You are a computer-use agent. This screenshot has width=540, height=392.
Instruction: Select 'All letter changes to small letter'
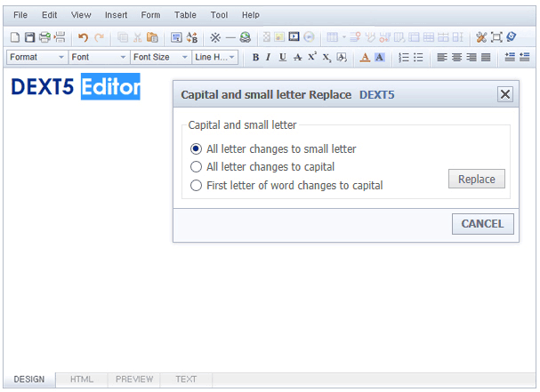click(196, 148)
